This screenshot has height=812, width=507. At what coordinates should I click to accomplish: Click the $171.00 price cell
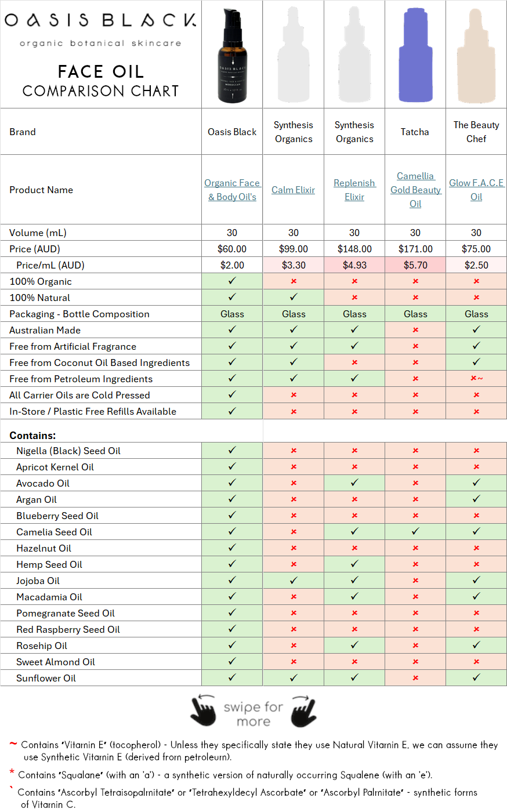(x=415, y=249)
